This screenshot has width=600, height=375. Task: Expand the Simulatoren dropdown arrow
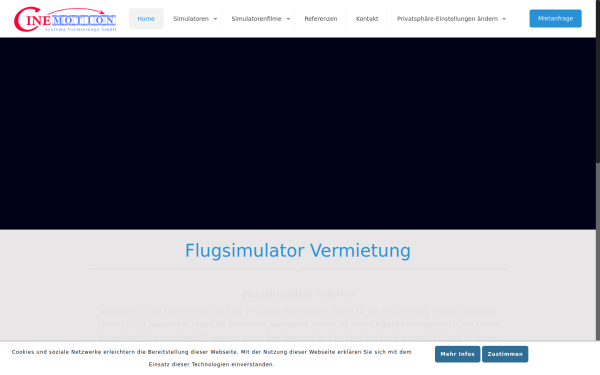(x=215, y=19)
